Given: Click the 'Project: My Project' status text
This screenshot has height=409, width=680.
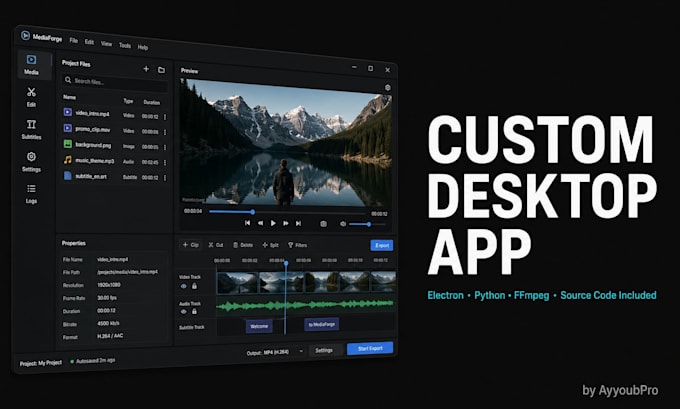Looking at the screenshot, I should [x=41, y=363].
